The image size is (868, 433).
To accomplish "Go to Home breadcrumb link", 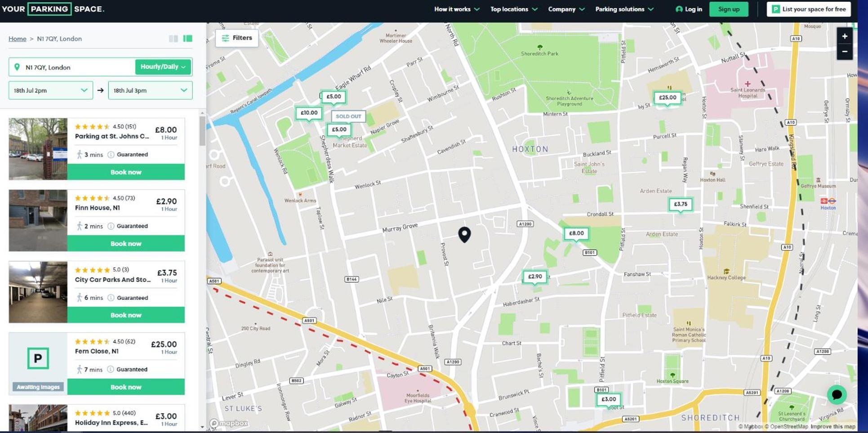I will click(18, 39).
